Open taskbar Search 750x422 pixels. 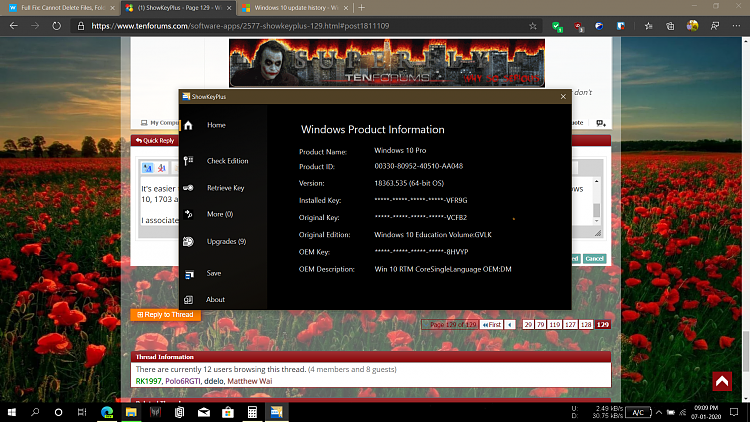(x=35, y=412)
